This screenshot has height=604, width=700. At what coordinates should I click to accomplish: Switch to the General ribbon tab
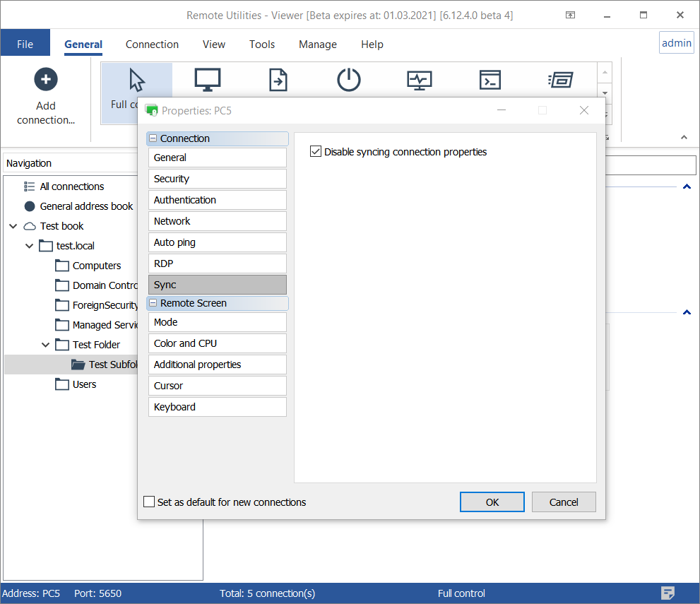(x=83, y=45)
